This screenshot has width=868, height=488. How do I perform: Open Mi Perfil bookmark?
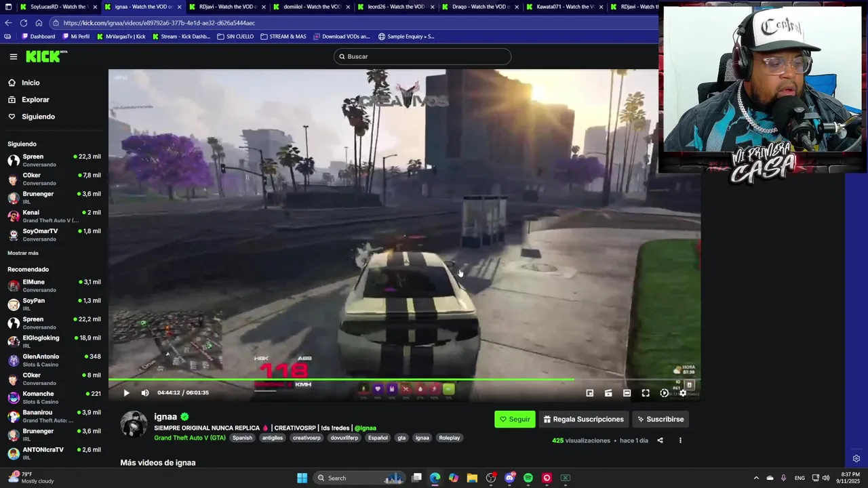[x=76, y=37]
